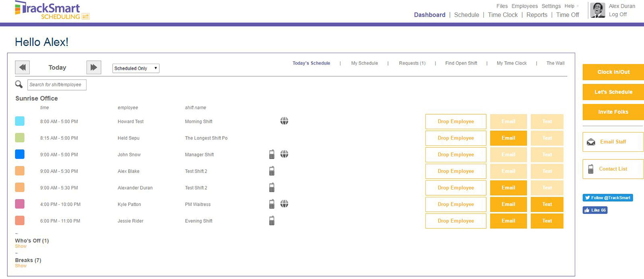Drop employee Held Sepu from shift

click(x=456, y=138)
